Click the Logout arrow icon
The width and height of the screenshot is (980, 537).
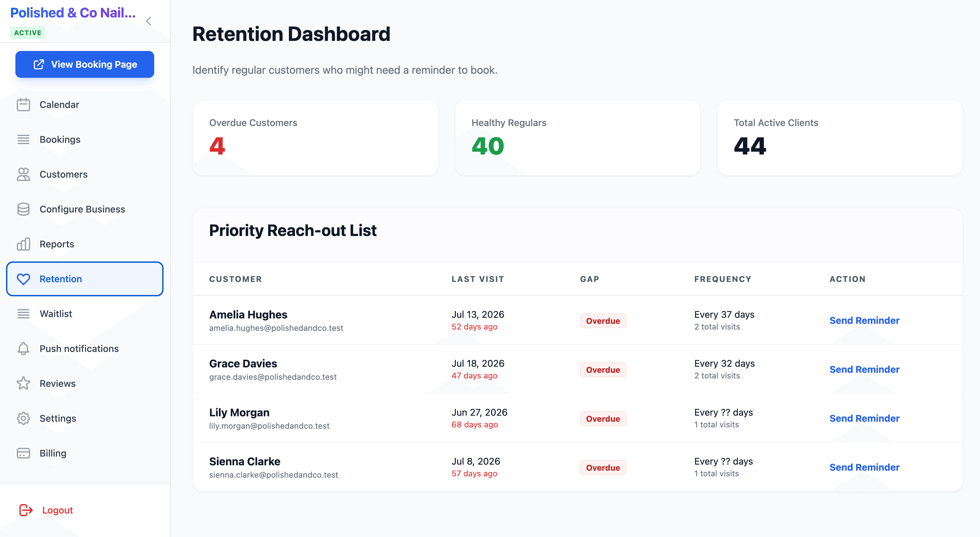(26, 510)
